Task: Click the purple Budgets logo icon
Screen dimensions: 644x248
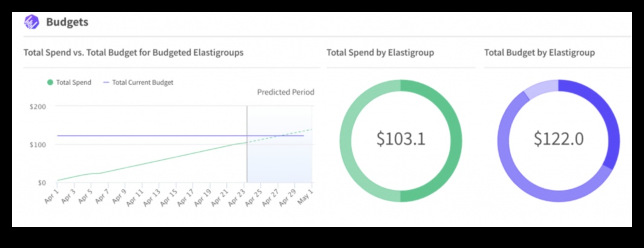Action: pyautogui.click(x=31, y=22)
